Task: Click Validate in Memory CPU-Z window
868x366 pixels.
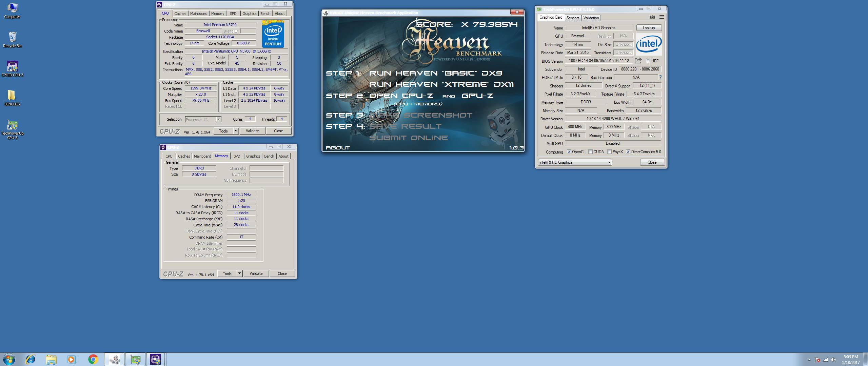Action: (256, 273)
